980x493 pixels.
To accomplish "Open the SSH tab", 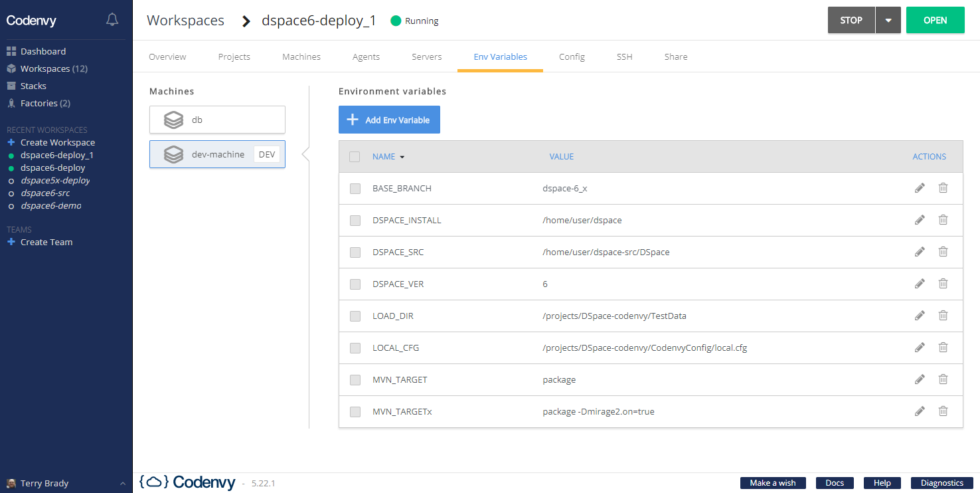I will [x=625, y=56].
